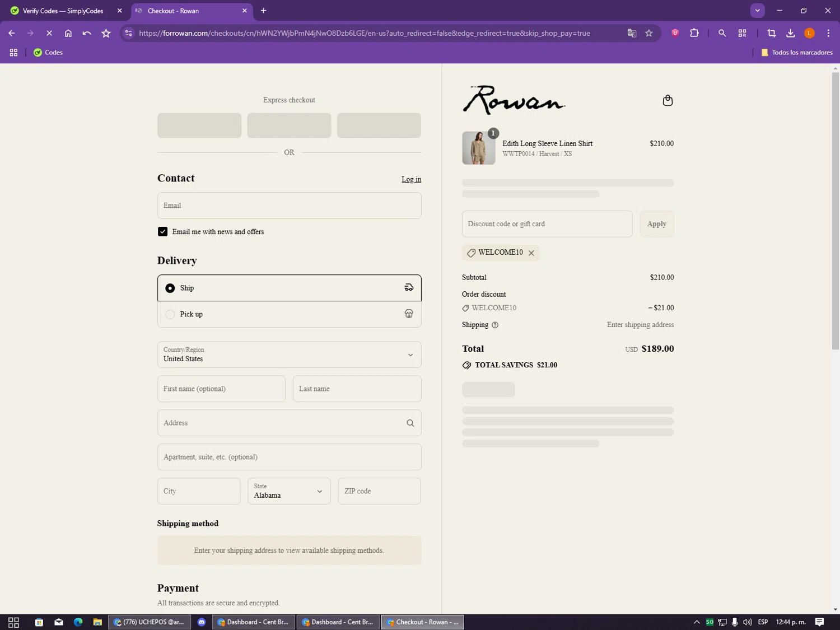Select the Ship delivery option
840x630 pixels.
point(290,288)
